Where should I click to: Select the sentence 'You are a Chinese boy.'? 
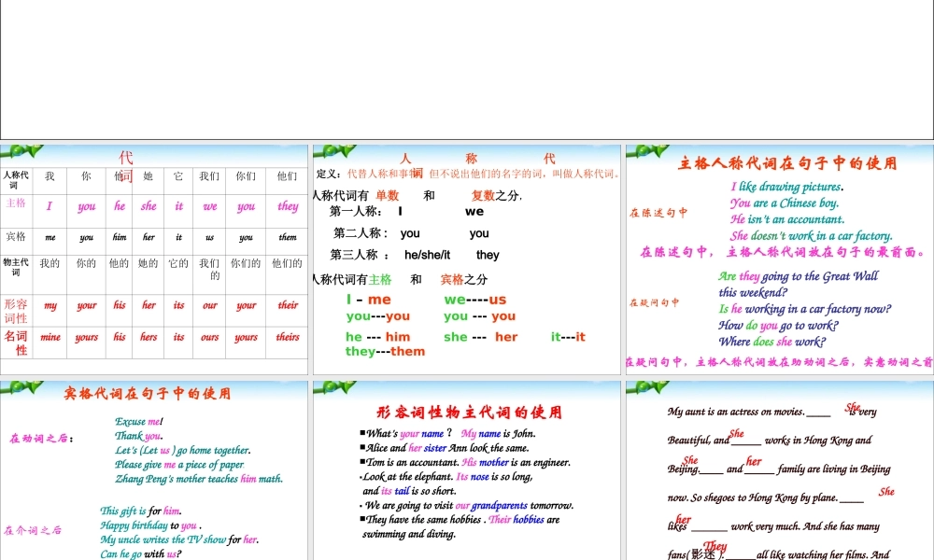point(784,203)
